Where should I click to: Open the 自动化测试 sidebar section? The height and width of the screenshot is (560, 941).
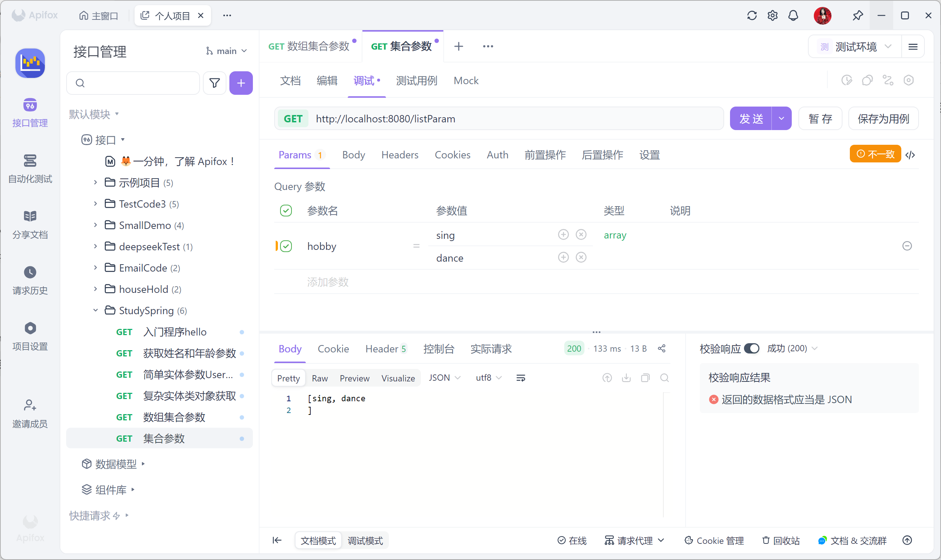click(30, 169)
